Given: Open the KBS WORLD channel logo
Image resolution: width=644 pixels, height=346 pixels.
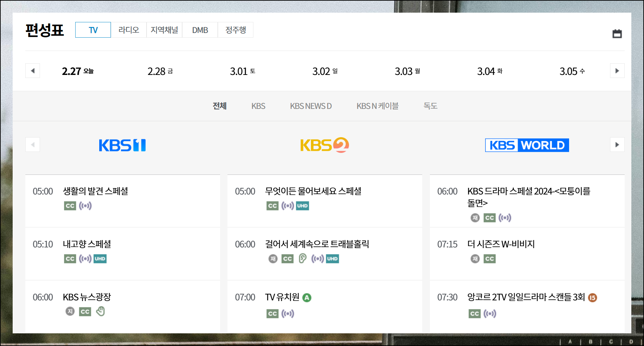Looking at the screenshot, I should coord(527,145).
